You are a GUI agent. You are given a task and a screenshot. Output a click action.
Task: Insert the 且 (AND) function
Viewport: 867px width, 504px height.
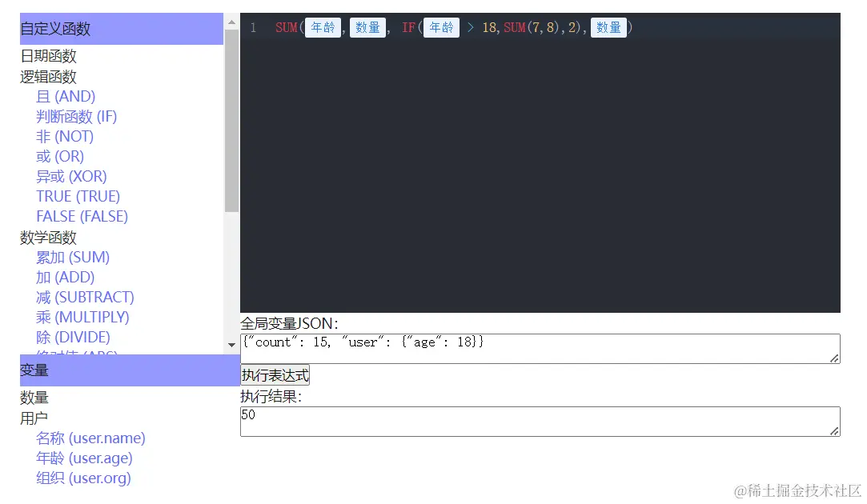66,97
